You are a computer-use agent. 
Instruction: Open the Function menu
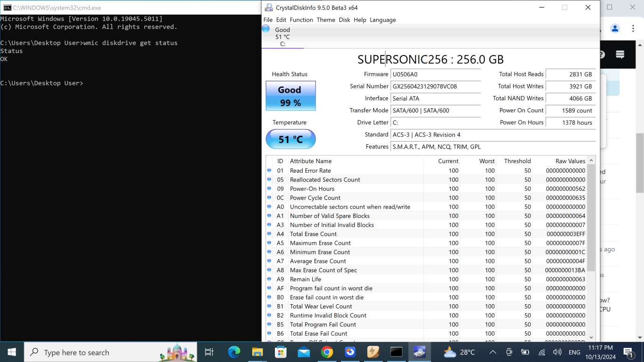click(x=301, y=20)
